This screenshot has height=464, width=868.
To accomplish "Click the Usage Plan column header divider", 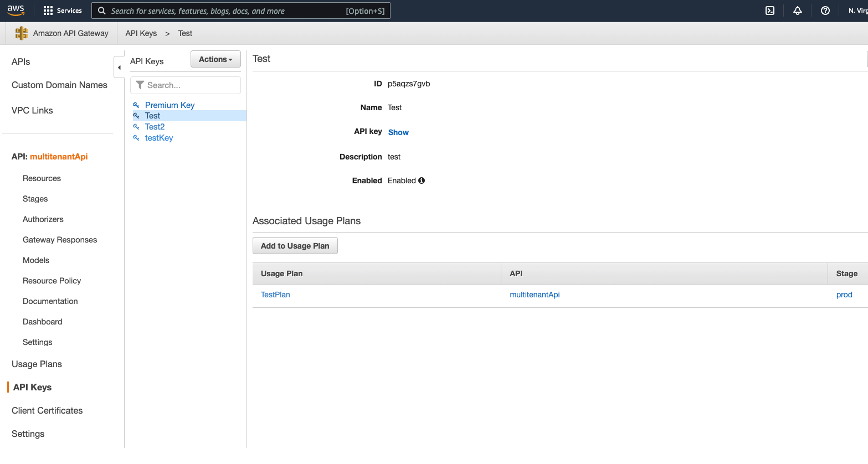I will click(x=501, y=273).
